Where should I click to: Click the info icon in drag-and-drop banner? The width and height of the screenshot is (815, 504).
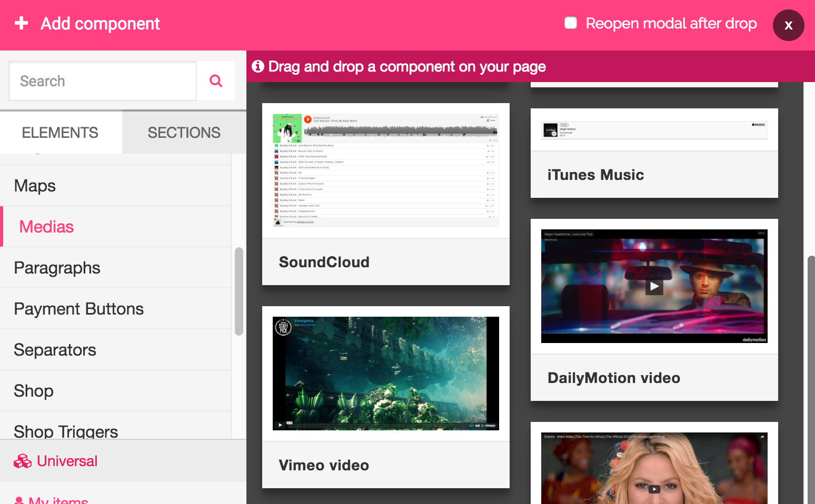tap(257, 66)
